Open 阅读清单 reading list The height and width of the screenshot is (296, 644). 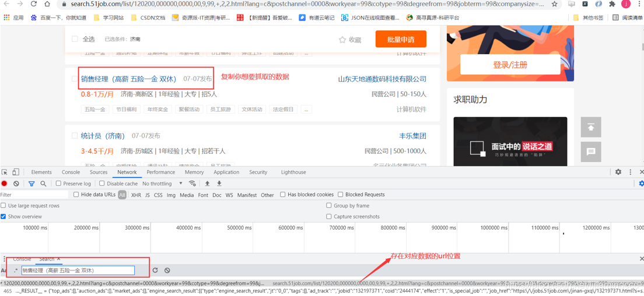(x=628, y=17)
